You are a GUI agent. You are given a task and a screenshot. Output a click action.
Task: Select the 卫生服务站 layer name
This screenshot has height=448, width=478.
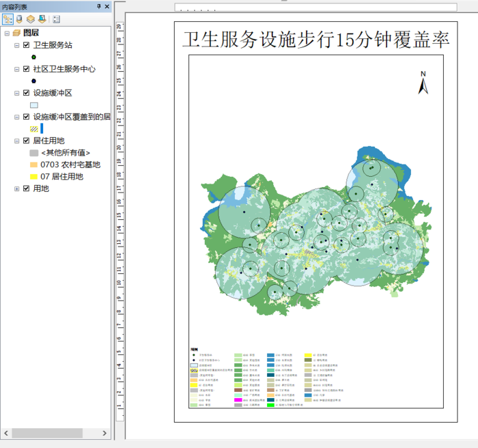pos(53,45)
